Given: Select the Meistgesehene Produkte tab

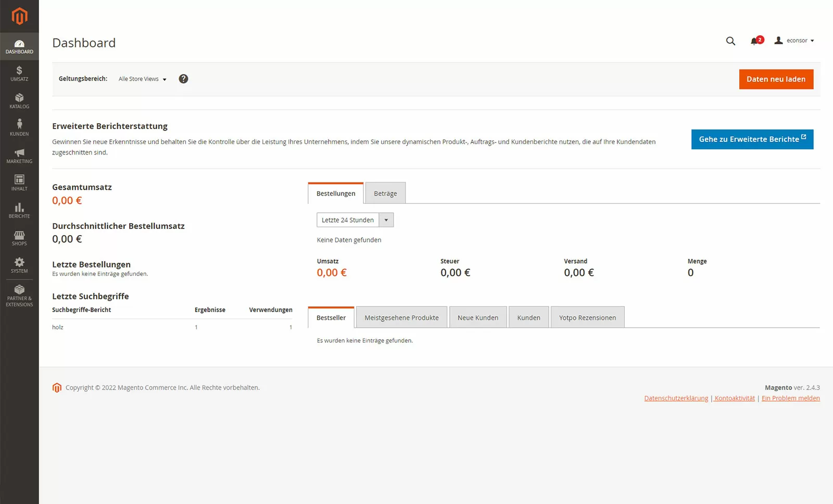Looking at the screenshot, I should pos(401,317).
